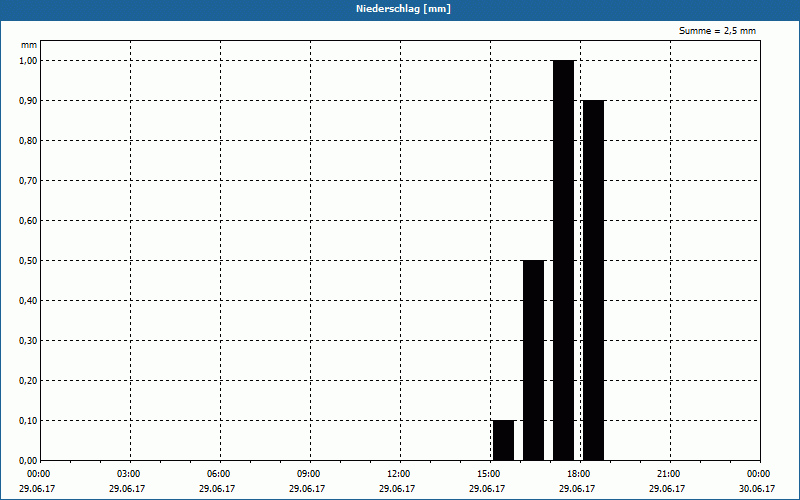Screen dimensions: 800x500
Task: Click the 0,50 y-axis value
Action: 28,261
